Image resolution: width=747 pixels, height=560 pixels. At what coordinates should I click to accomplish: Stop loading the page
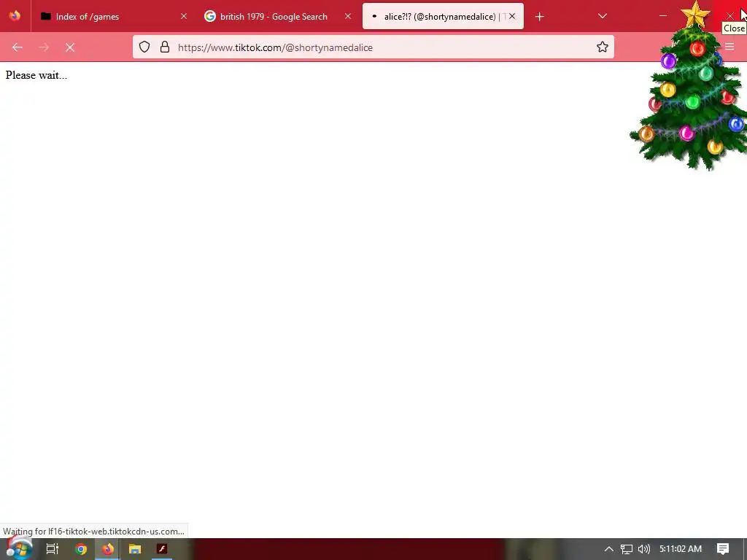70,47
